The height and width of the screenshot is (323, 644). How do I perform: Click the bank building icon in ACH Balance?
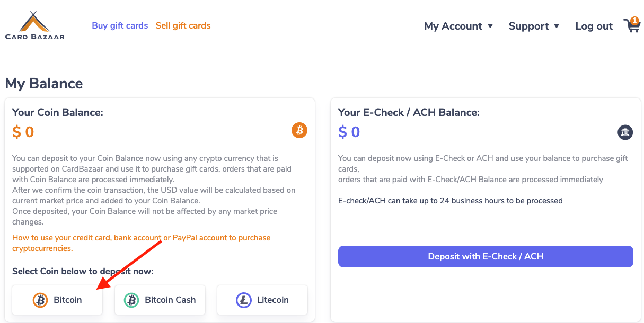[625, 132]
